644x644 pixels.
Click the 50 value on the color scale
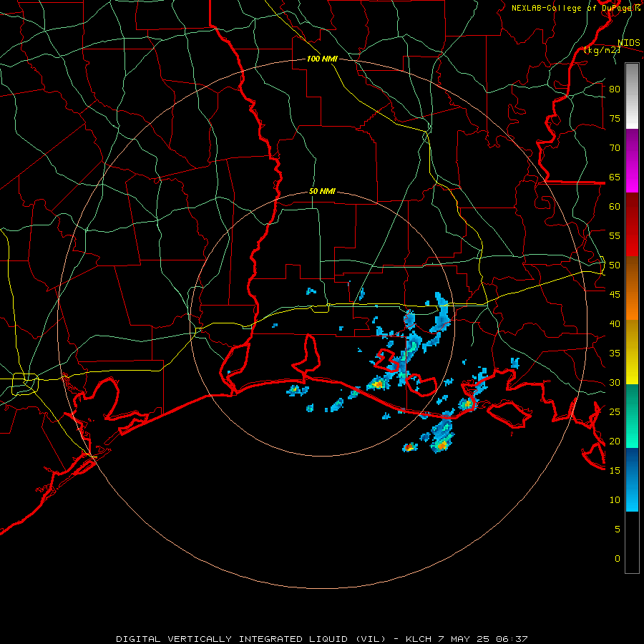(x=615, y=265)
